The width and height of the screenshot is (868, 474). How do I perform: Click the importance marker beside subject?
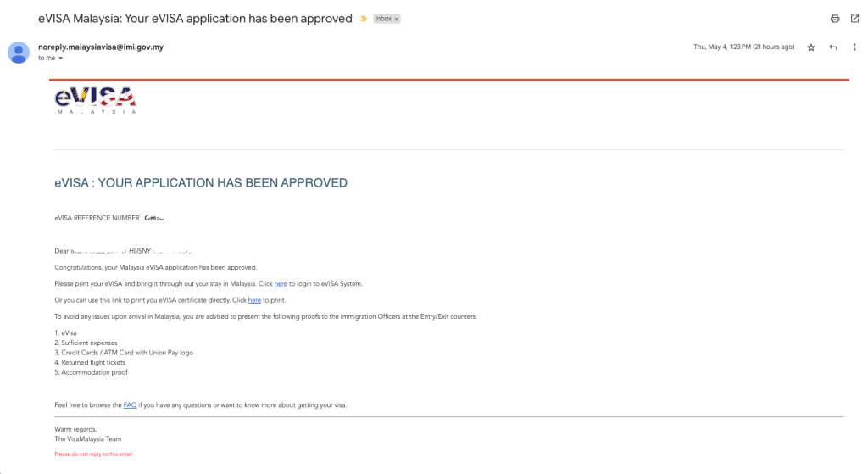pos(364,19)
